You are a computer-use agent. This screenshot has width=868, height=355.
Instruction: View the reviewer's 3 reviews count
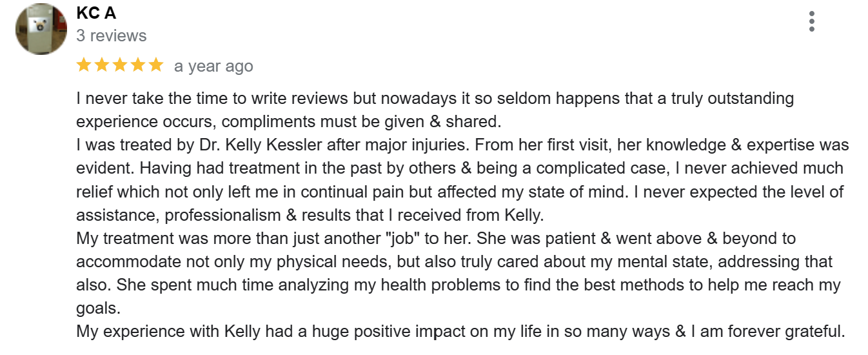[x=111, y=35]
